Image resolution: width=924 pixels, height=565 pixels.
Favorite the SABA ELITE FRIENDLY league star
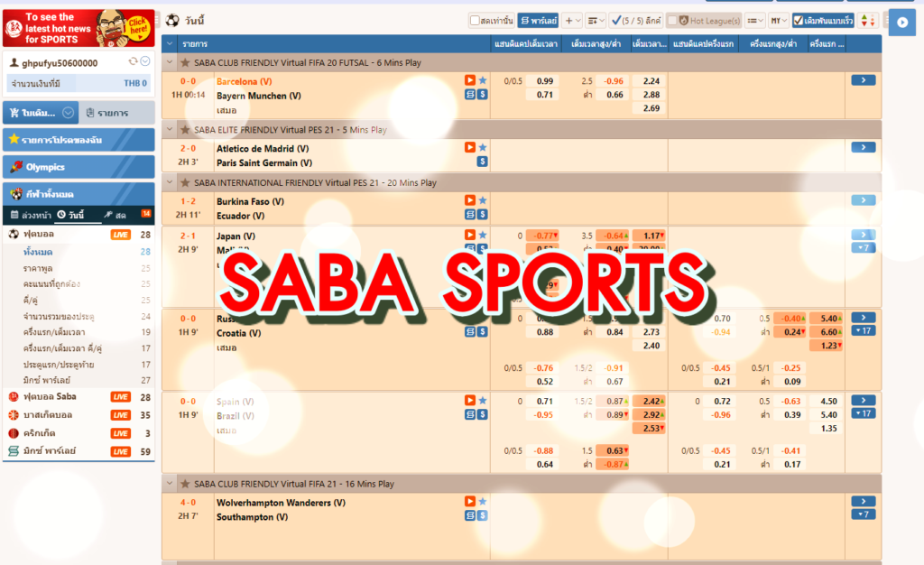184,130
